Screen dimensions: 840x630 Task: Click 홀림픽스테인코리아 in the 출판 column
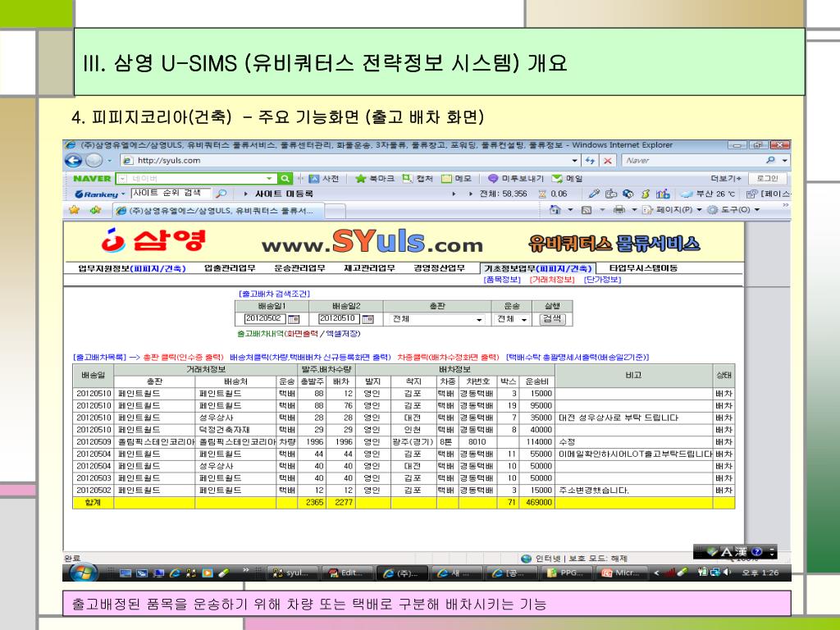click(x=155, y=442)
